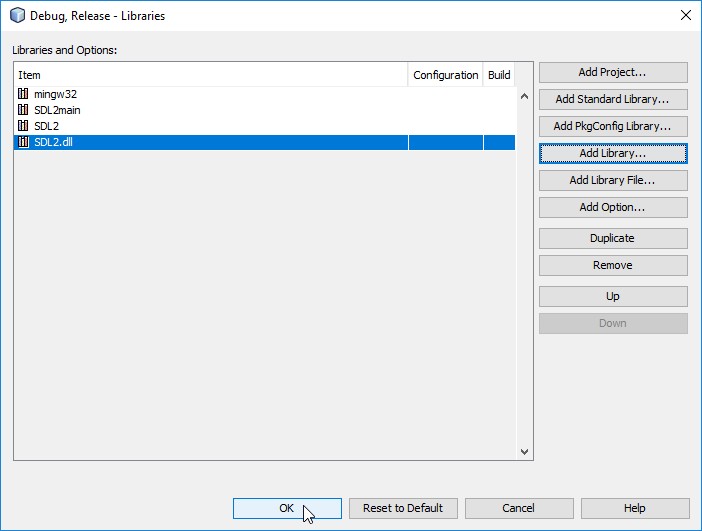702x531 pixels.
Task: Click the cube icon in the title bar
Action: coord(17,15)
